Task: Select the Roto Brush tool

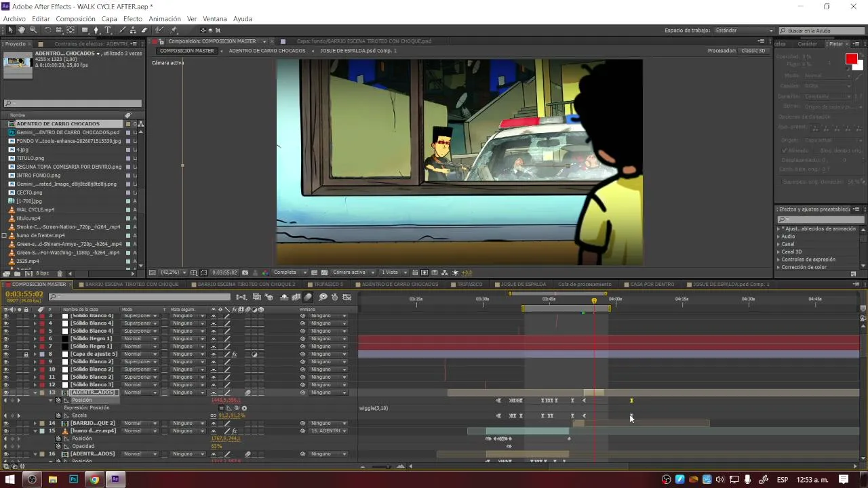Action: (159, 30)
